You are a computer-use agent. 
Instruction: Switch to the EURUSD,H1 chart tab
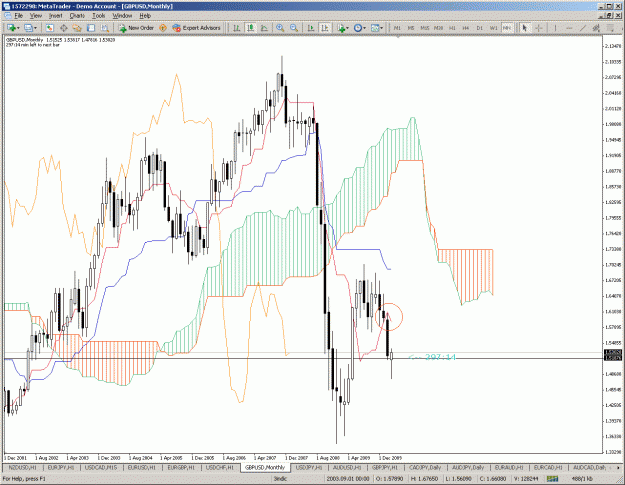click(141, 467)
